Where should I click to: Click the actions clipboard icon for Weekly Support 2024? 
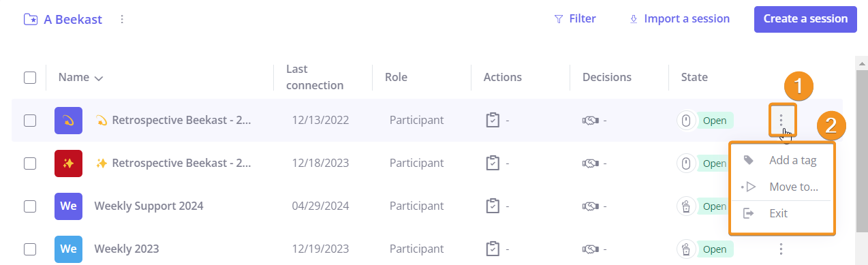click(x=493, y=206)
